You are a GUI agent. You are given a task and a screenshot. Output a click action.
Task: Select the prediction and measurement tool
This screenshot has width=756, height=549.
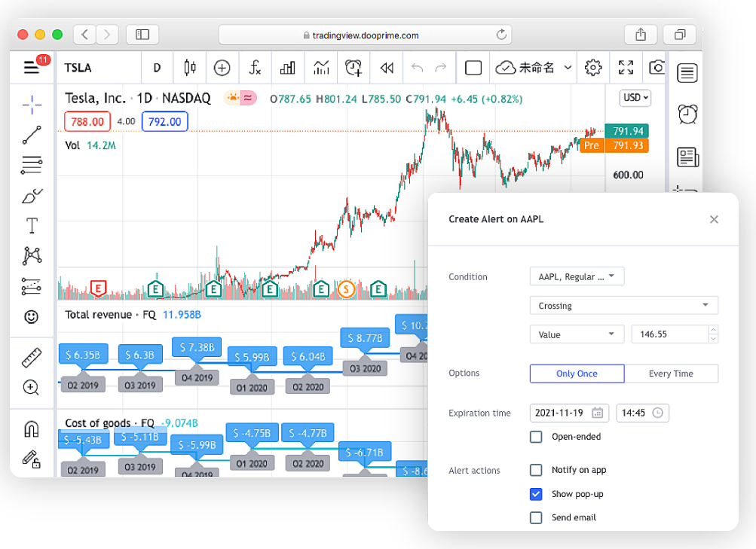point(32,286)
